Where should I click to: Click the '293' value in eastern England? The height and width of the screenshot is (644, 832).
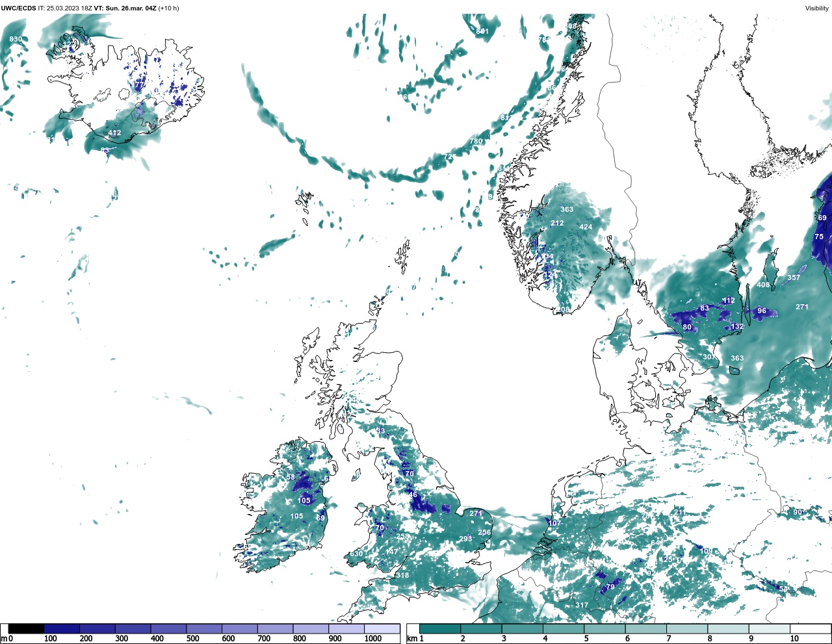[465, 539]
